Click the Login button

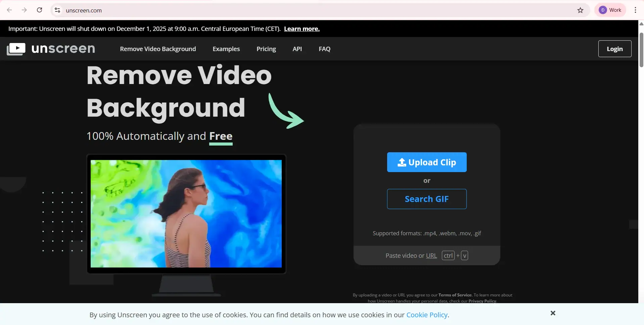(x=614, y=48)
